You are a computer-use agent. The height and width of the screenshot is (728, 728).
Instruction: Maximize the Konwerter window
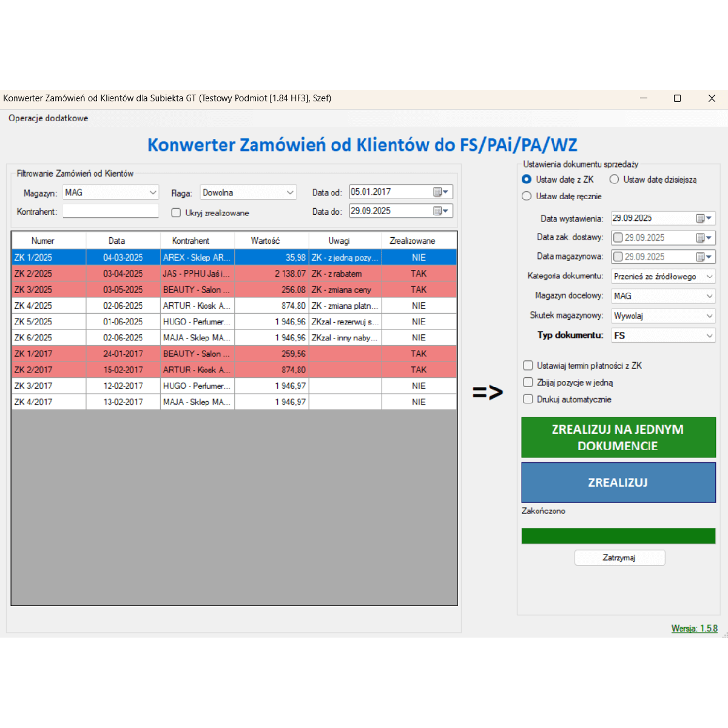(677, 98)
